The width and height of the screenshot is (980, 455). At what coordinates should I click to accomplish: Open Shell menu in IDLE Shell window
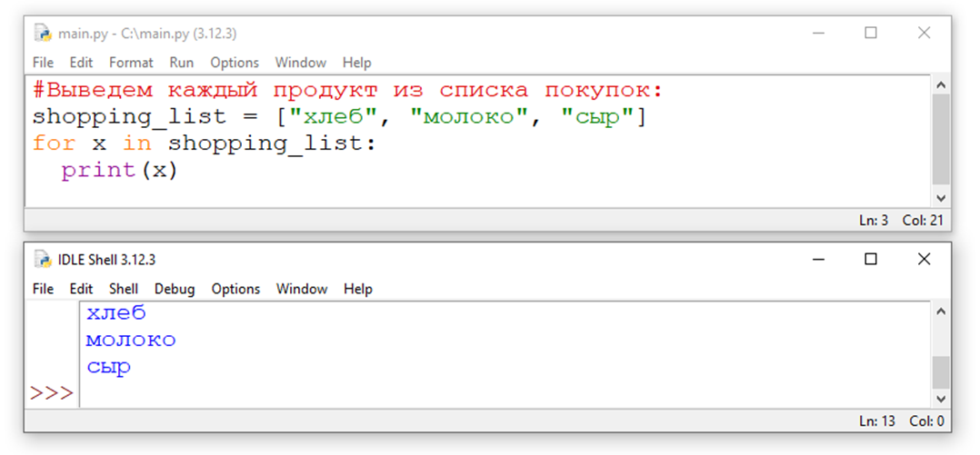point(124,289)
